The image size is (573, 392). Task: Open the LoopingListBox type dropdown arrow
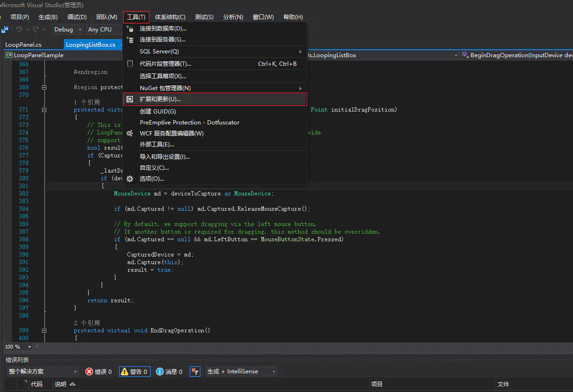click(x=456, y=55)
